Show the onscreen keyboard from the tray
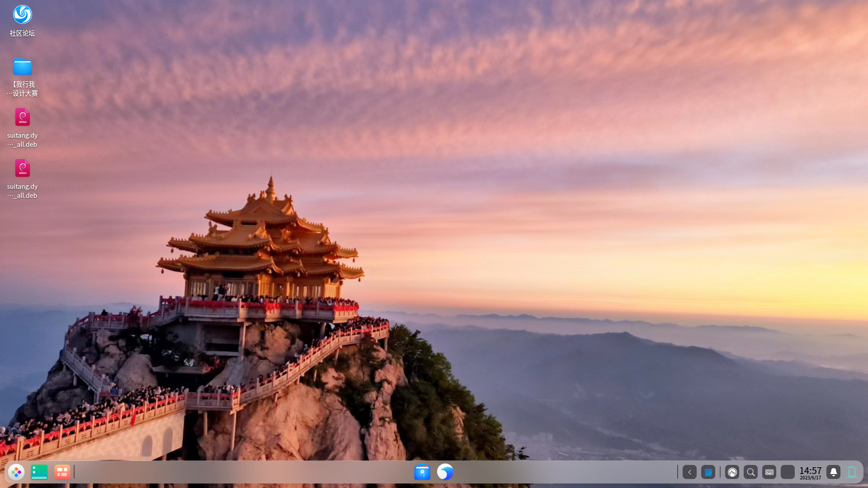The image size is (868, 488). (x=769, y=472)
